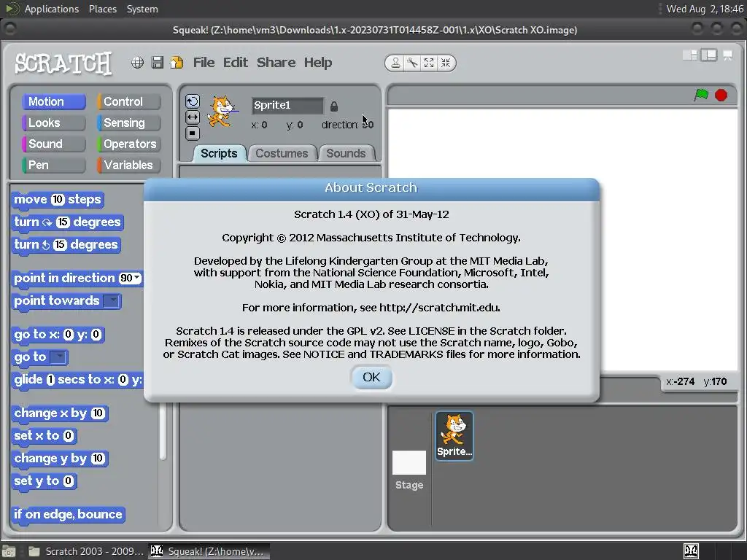The height and width of the screenshot is (560, 747).
Task: Open the System menu in top panel
Action: coord(142,9)
